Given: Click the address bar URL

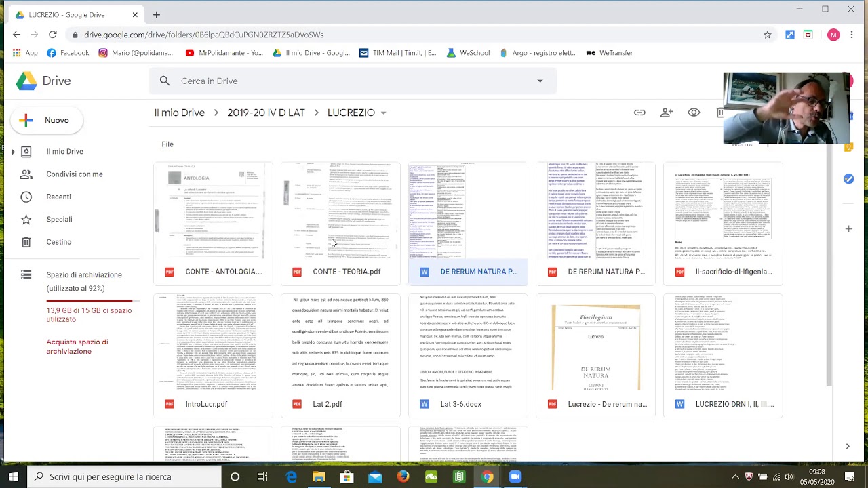Looking at the screenshot, I should click(x=204, y=35).
